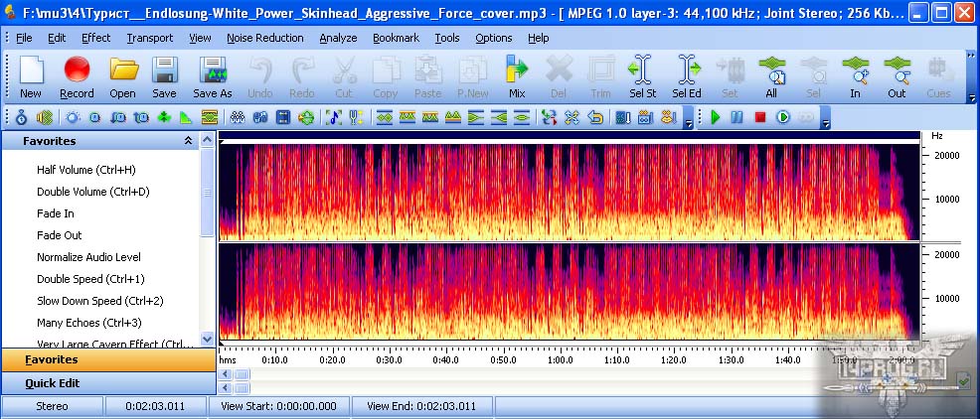Stop playback with the red Stop button
The image size is (980, 419).
click(x=760, y=117)
